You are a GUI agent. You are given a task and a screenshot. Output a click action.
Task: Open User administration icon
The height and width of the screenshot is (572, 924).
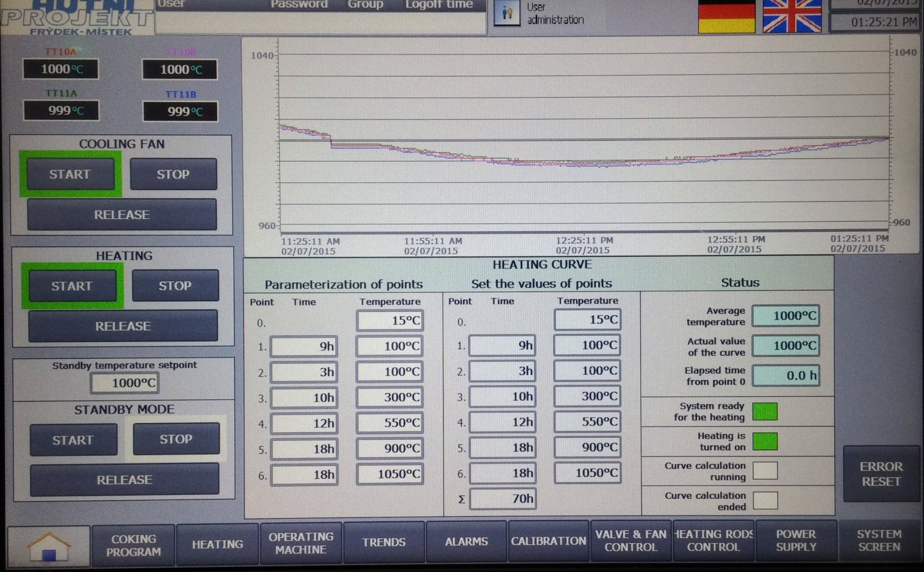(507, 13)
